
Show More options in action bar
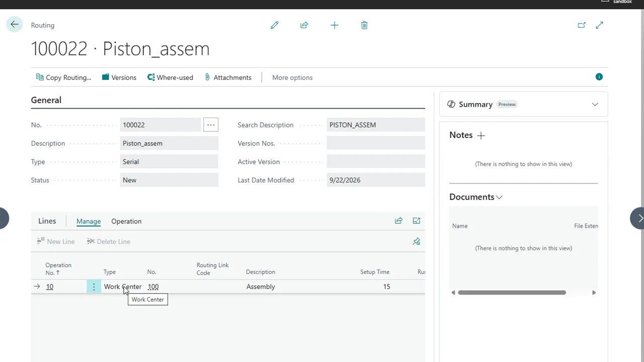[x=292, y=77]
